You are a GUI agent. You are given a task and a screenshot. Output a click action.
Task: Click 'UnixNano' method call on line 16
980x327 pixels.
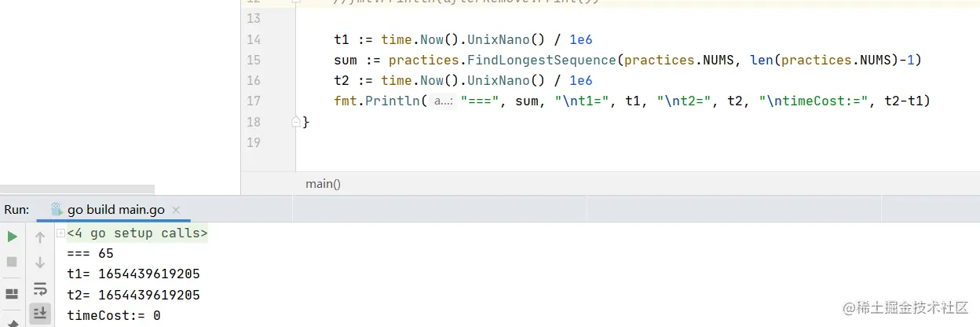[499, 80]
